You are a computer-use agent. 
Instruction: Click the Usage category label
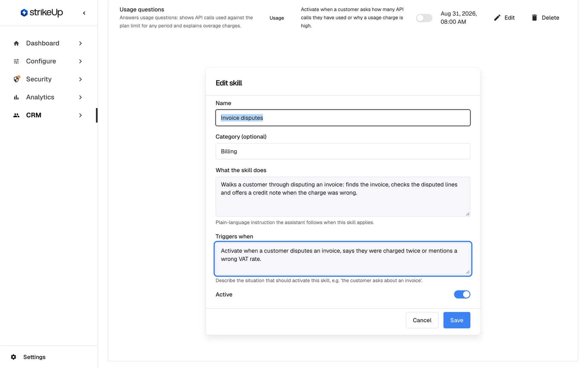(277, 18)
